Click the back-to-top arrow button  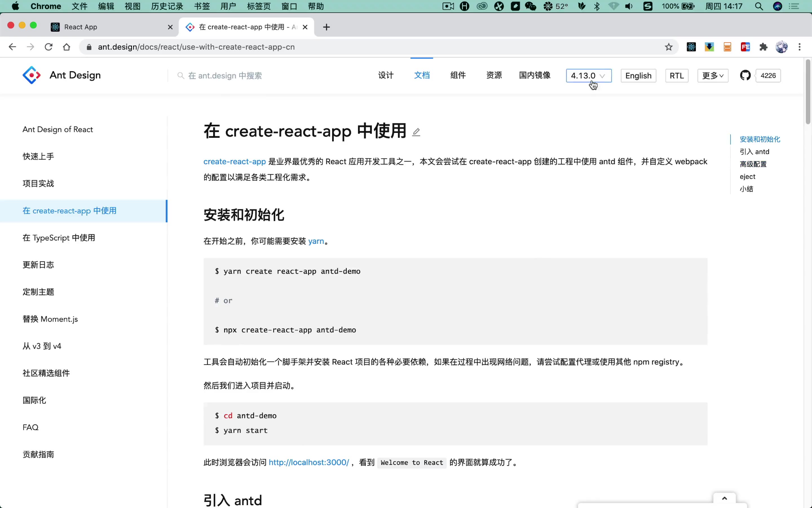[724, 499]
